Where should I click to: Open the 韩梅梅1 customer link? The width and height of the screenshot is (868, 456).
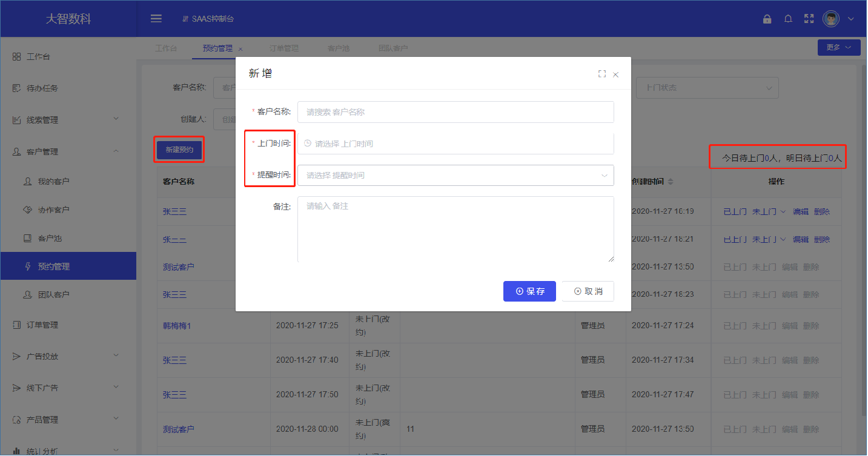click(x=177, y=326)
